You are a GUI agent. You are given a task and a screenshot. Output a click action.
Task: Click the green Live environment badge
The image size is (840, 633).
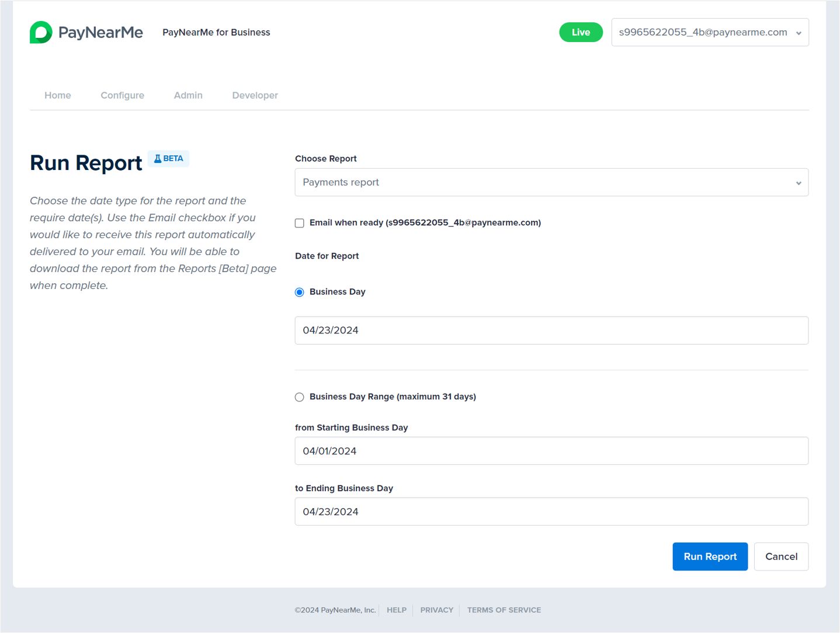tap(581, 32)
